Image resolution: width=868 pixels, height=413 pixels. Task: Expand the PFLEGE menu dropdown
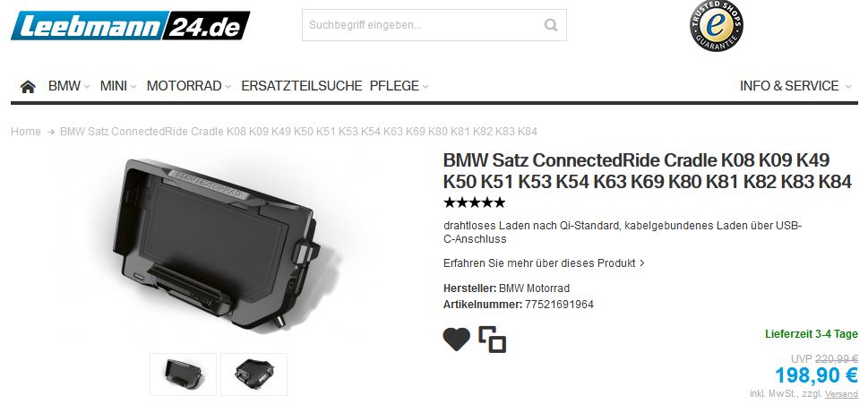pos(399,86)
